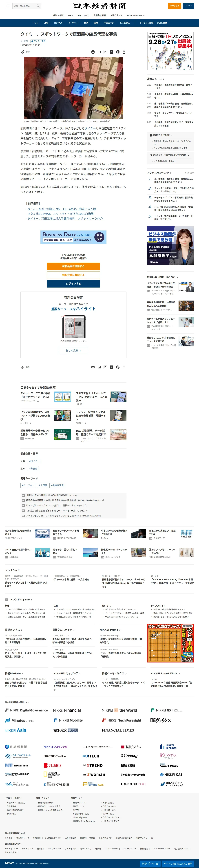Open the 人事ウオッチ menu item
The height and width of the screenshot is (868, 199).
(x=117, y=15)
